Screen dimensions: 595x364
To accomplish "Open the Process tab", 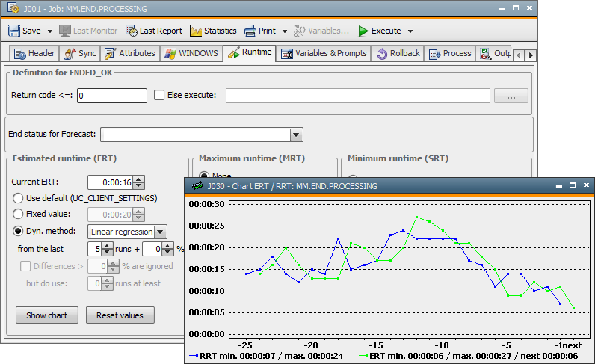I will [450, 53].
